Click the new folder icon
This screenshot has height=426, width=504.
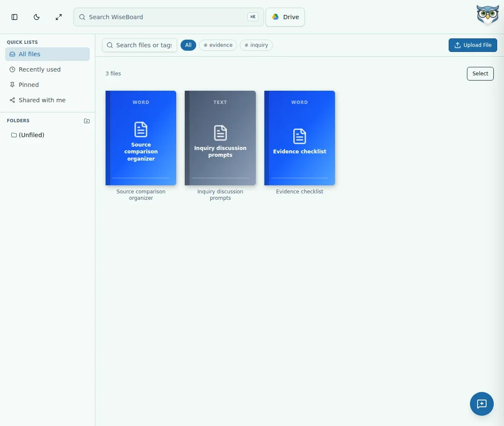click(87, 121)
